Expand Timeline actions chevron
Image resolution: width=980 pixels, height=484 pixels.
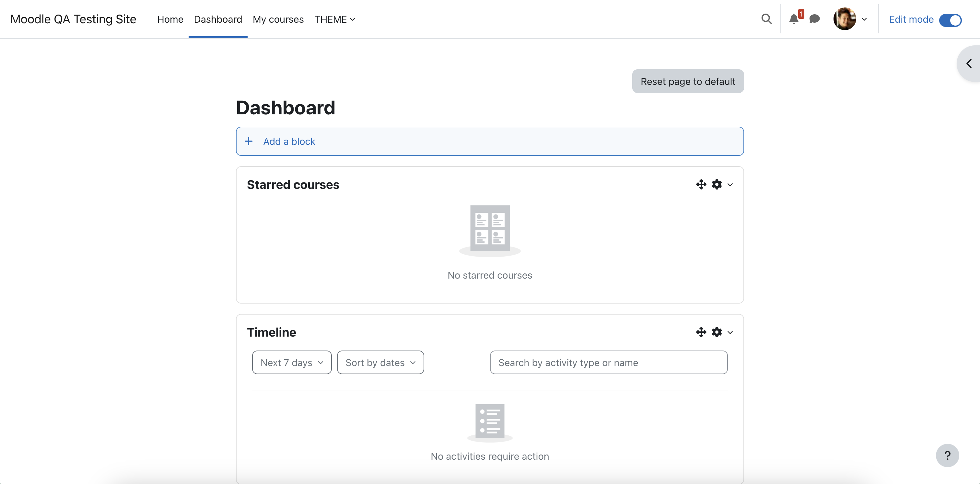[x=730, y=333]
